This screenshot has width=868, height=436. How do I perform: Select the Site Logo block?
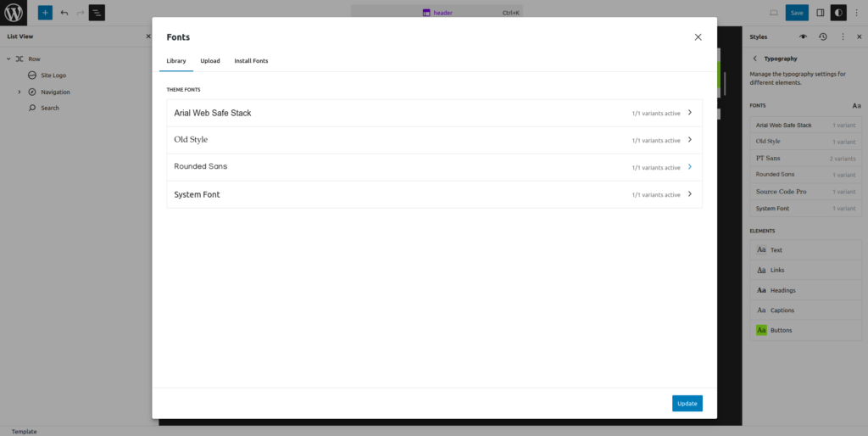tap(53, 75)
